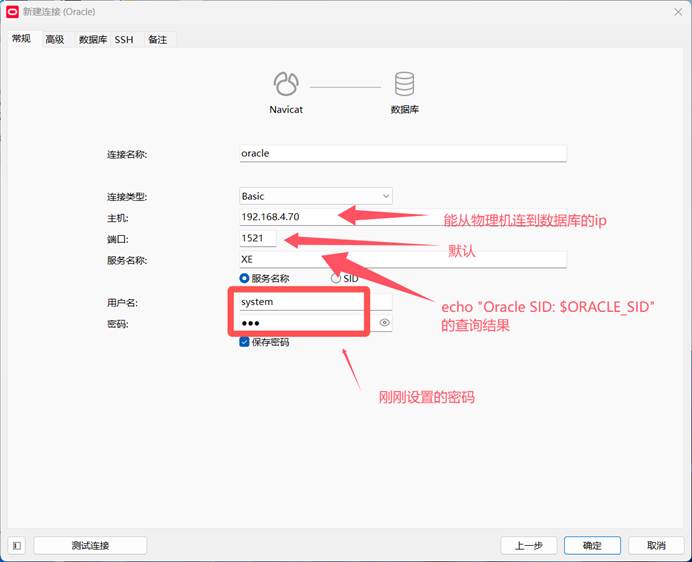Open the 备注 tab
The width and height of the screenshot is (692, 562).
158,40
